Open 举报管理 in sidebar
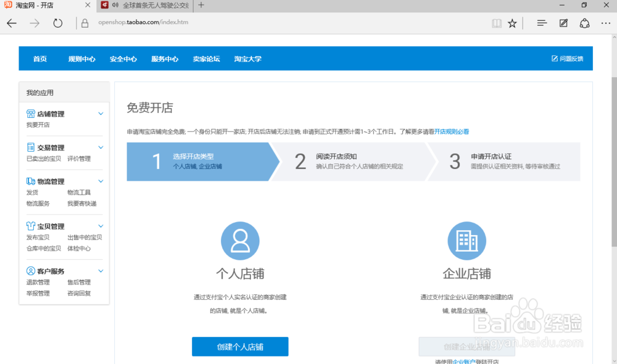The image size is (617, 364). click(x=38, y=293)
